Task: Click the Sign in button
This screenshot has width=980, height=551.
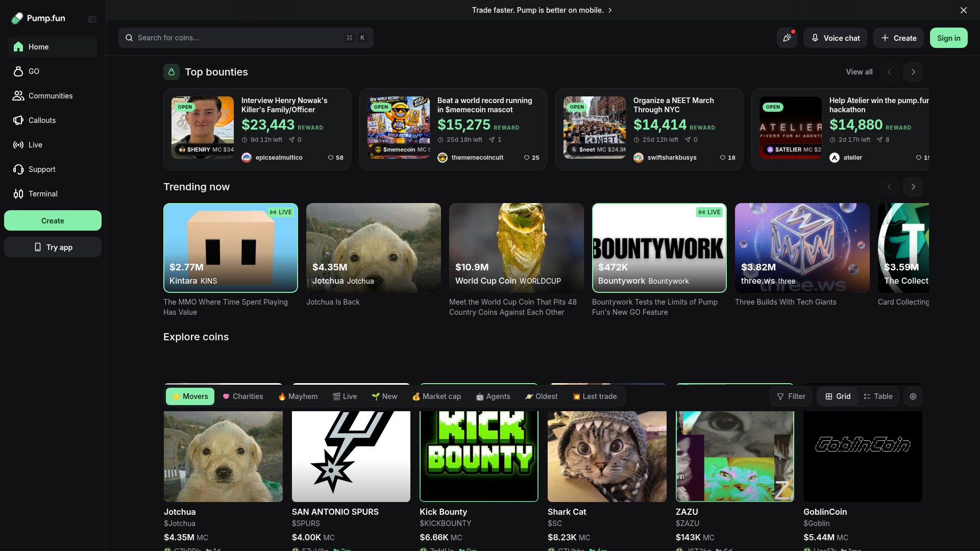Action: pyautogui.click(x=948, y=38)
